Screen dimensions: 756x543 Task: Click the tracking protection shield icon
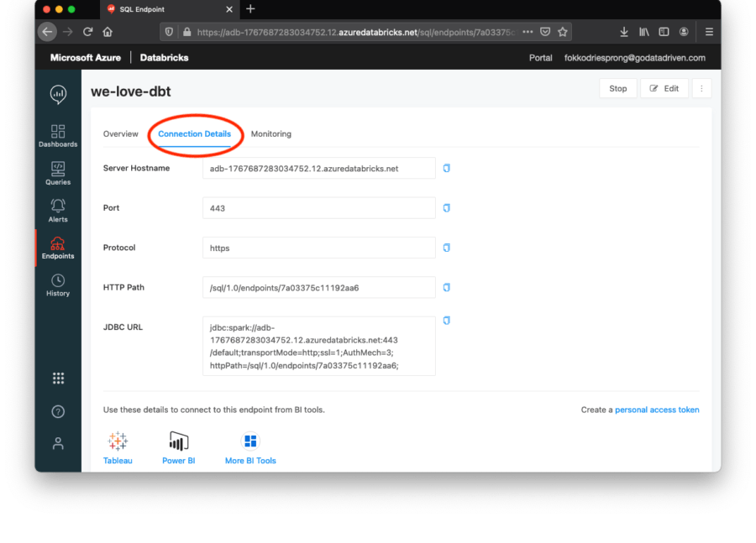coord(169,32)
